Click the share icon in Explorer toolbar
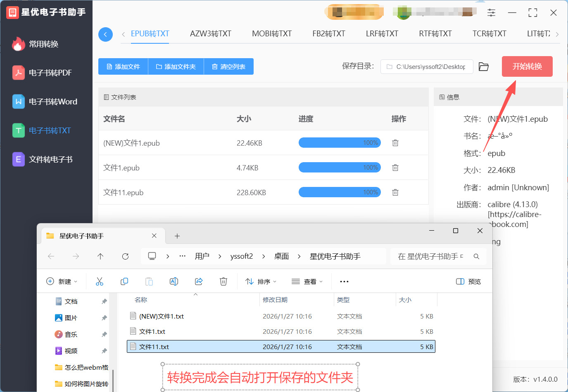Viewport: 568px width, 392px height. click(199, 281)
